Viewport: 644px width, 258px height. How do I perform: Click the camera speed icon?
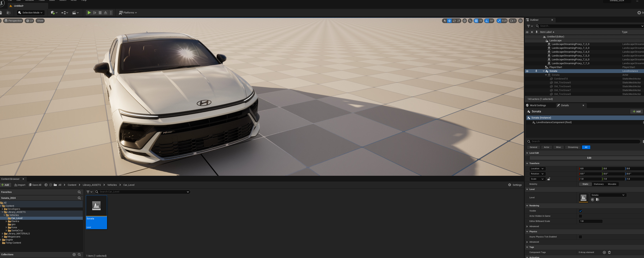(512, 21)
